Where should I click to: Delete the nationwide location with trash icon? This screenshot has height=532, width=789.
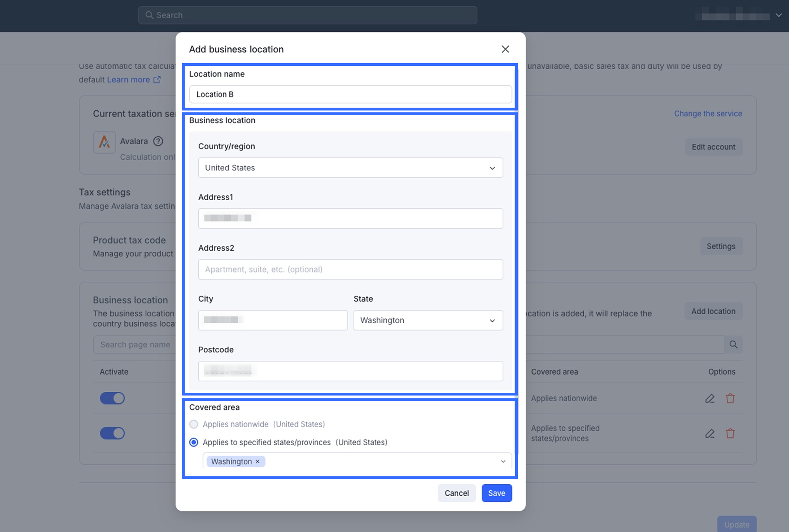pos(730,398)
